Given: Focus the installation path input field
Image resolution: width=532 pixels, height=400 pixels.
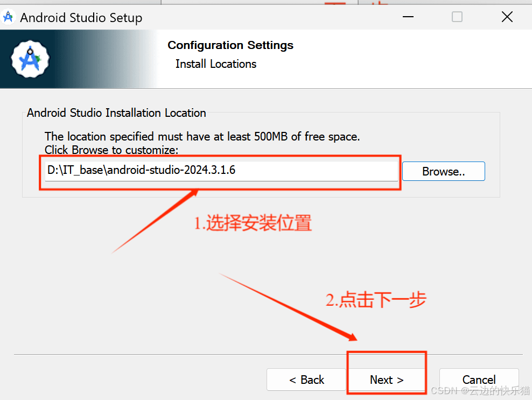Looking at the screenshot, I should [221, 171].
